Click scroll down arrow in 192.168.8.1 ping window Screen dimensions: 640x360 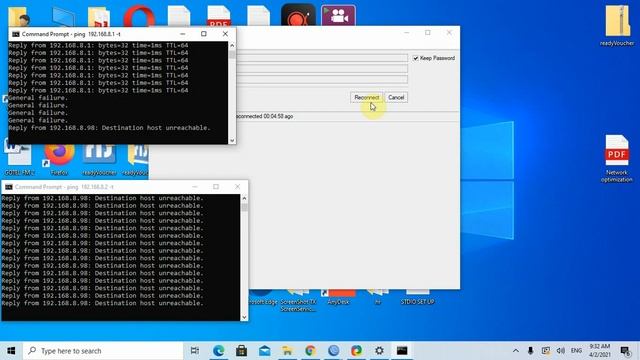pos(232,140)
